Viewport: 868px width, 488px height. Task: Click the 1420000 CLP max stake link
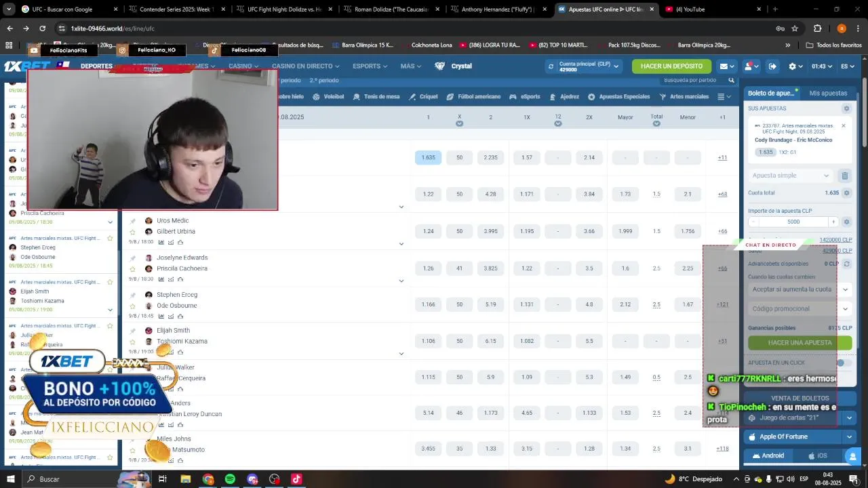pos(835,240)
